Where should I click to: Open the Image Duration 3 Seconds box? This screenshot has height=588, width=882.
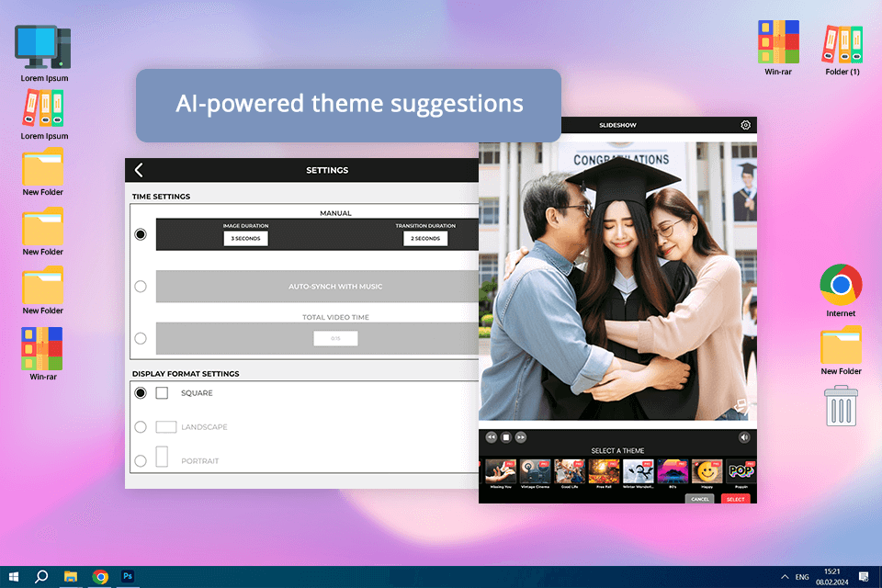(x=246, y=239)
